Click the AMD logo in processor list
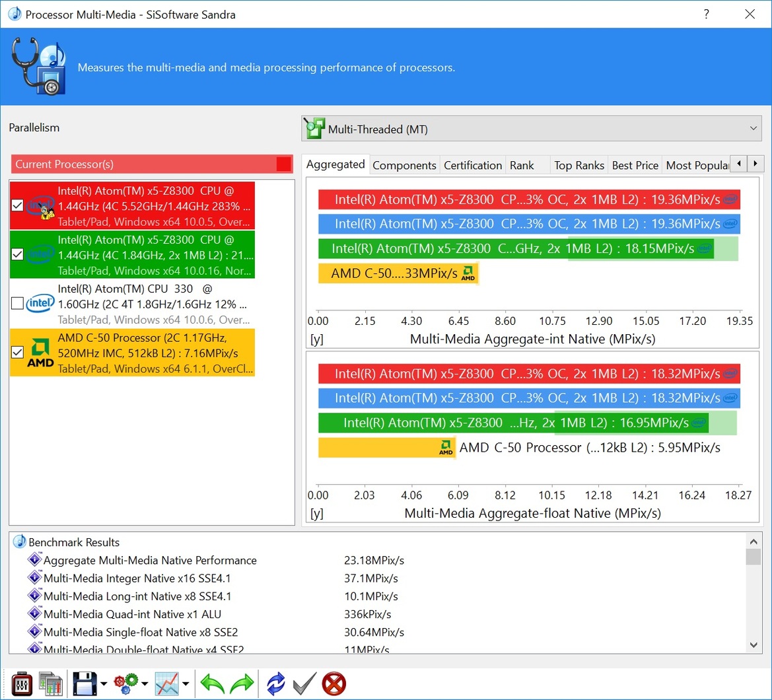The width and height of the screenshot is (772, 700). click(x=40, y=353)
